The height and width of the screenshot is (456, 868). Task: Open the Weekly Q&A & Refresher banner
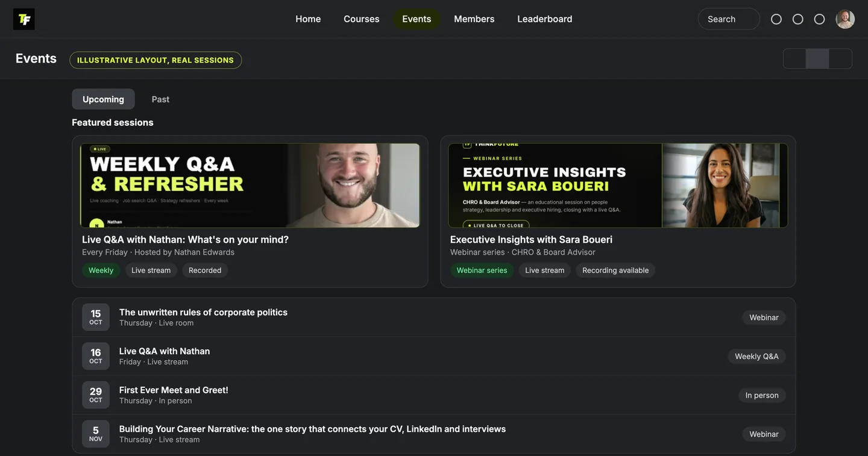(250, 186)
